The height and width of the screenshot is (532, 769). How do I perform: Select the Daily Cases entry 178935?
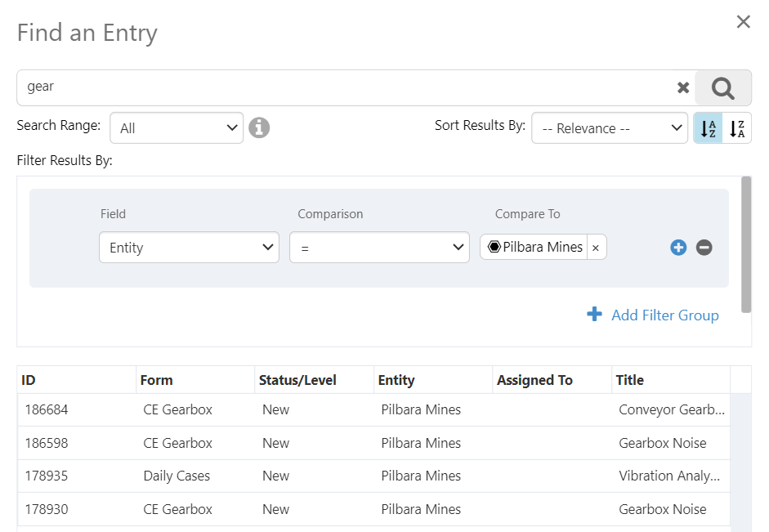click(x=373, y=476)
